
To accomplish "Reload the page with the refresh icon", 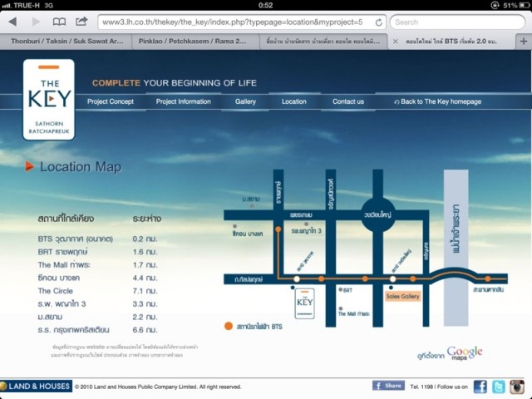I will (379, 22).
